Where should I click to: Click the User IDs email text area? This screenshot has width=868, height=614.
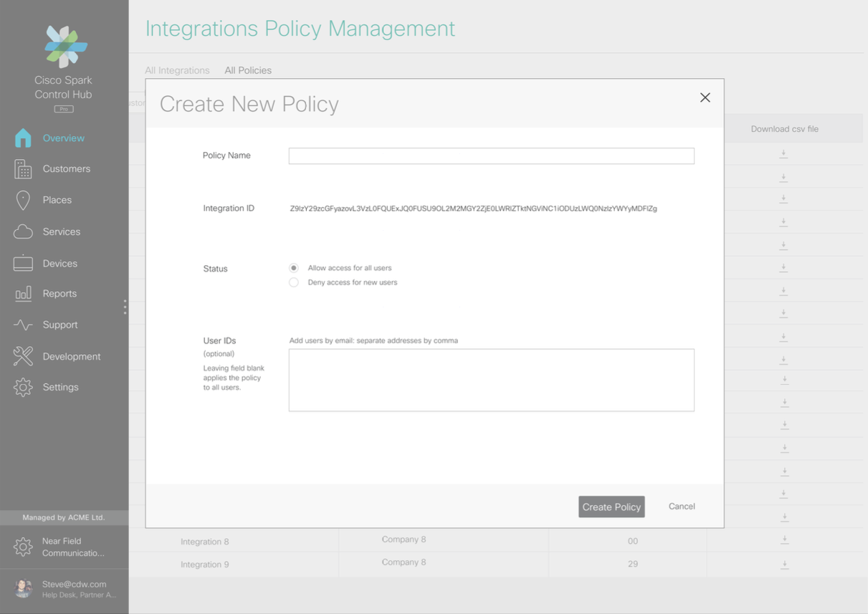491,380
